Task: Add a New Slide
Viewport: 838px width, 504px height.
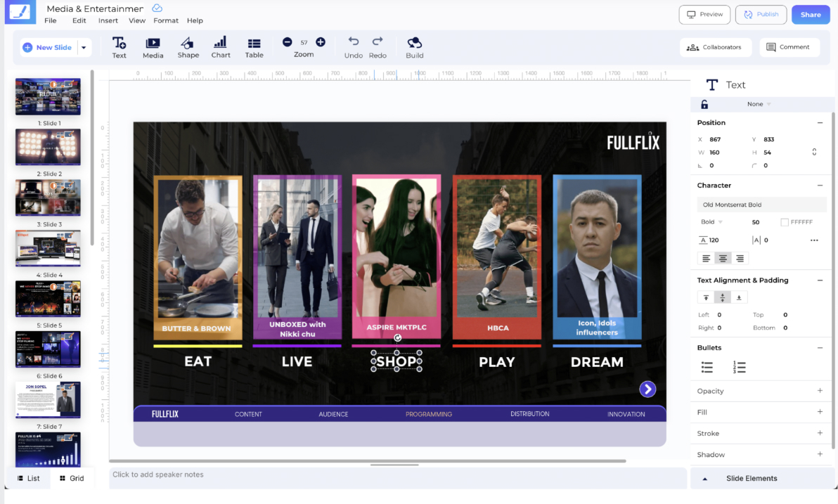Action: click(x=48, y=48)
